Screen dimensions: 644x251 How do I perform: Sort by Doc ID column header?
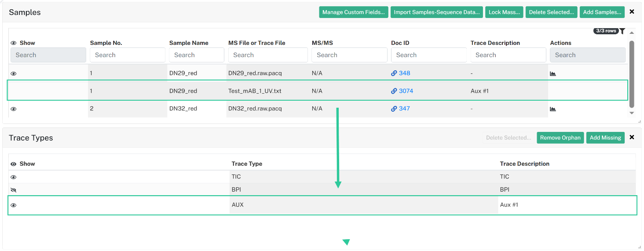(x=400, y=43)
